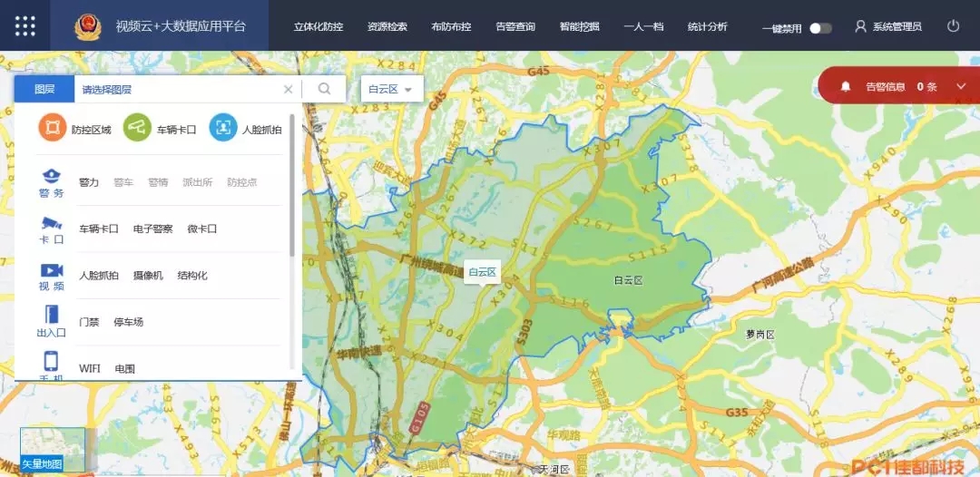This screenshot has height=477, width=980.
Task: Click the blue 人脸抓拍 circle icon
Action: tap(223, 129)
